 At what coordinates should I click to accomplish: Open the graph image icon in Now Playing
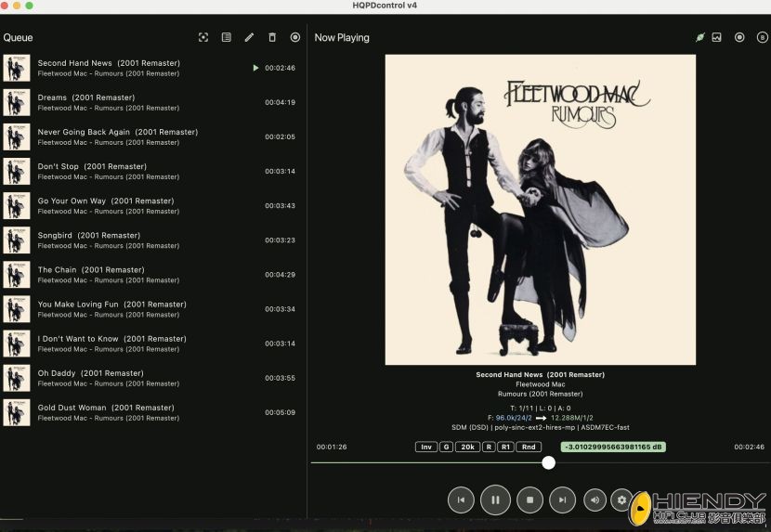(716, 37)
